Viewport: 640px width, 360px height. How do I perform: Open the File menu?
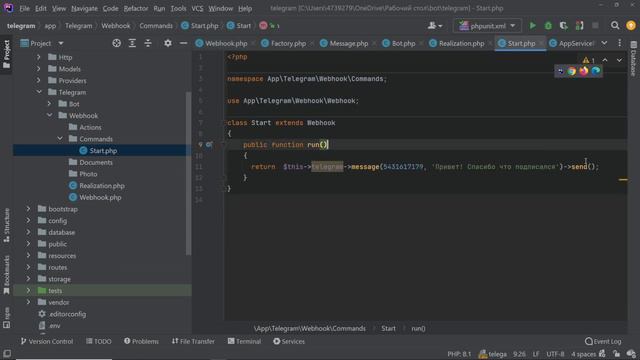pyautogui.click(x=24, y=8)
